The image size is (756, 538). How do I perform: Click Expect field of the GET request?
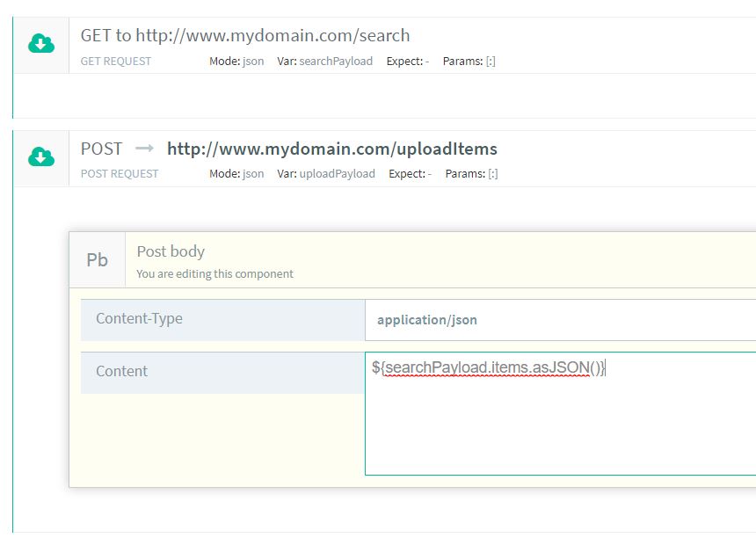(408, 62)
